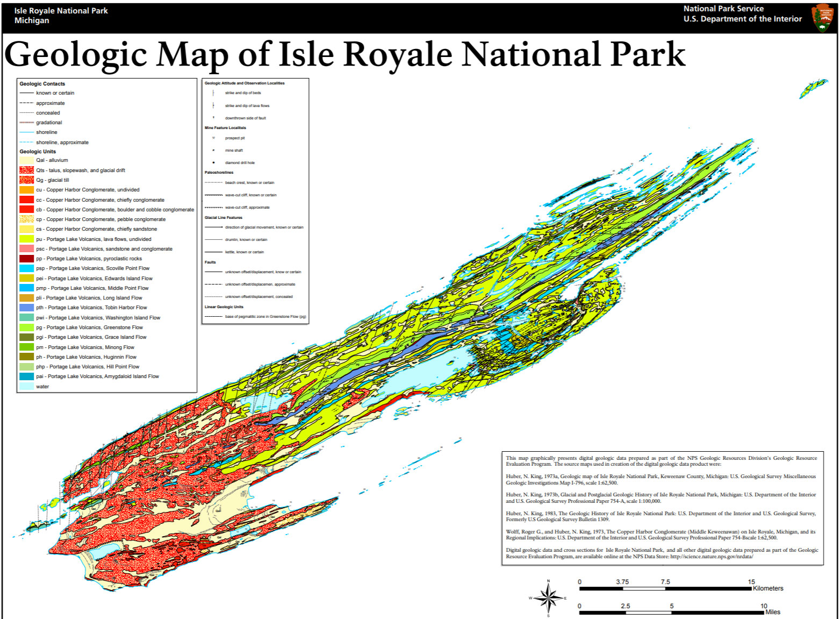Click the prospect pit symbol in legend

[214, 138]
